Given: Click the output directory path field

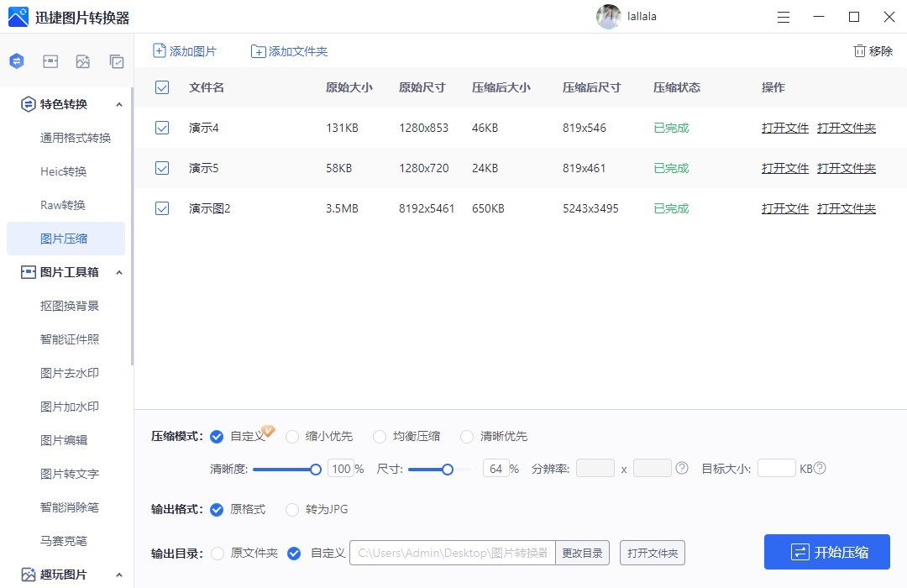Looking at the screenshot, I should [x=452, y=553].
